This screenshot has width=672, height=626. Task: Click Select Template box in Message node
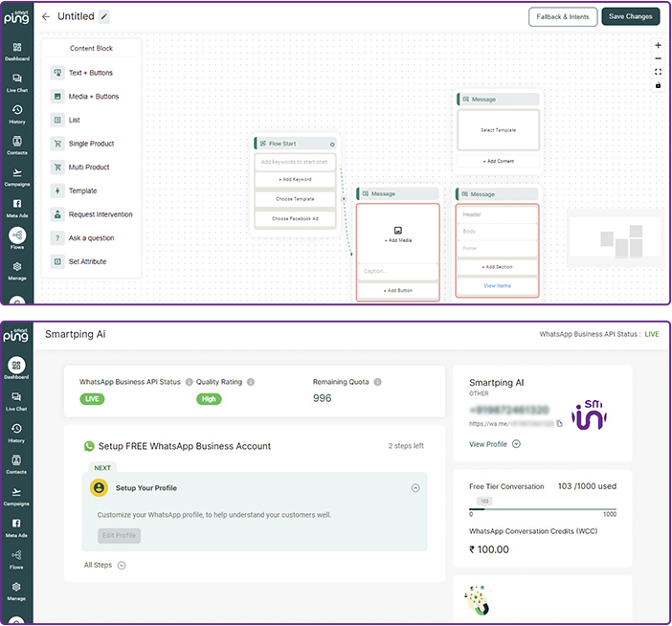tap(498, 130)
